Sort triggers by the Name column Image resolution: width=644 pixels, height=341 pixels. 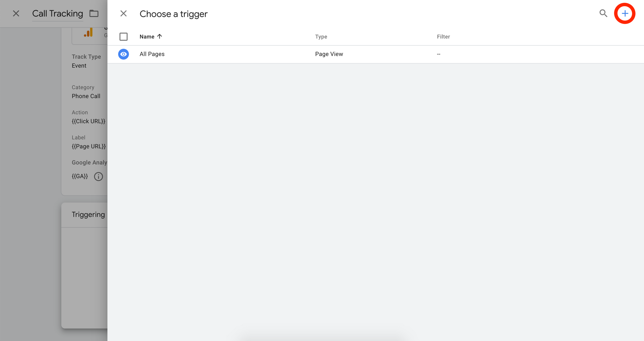tap(147, 37)
